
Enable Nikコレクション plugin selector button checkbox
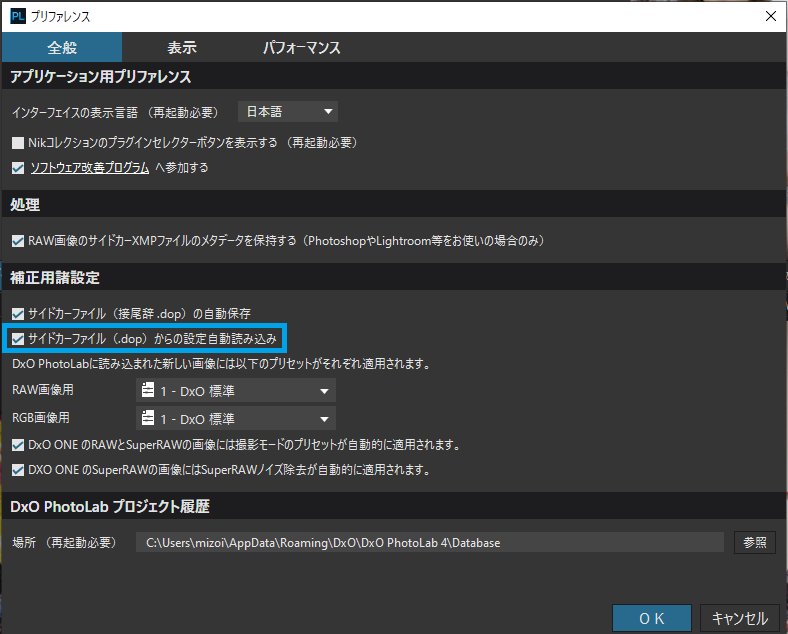pos(18,143)
